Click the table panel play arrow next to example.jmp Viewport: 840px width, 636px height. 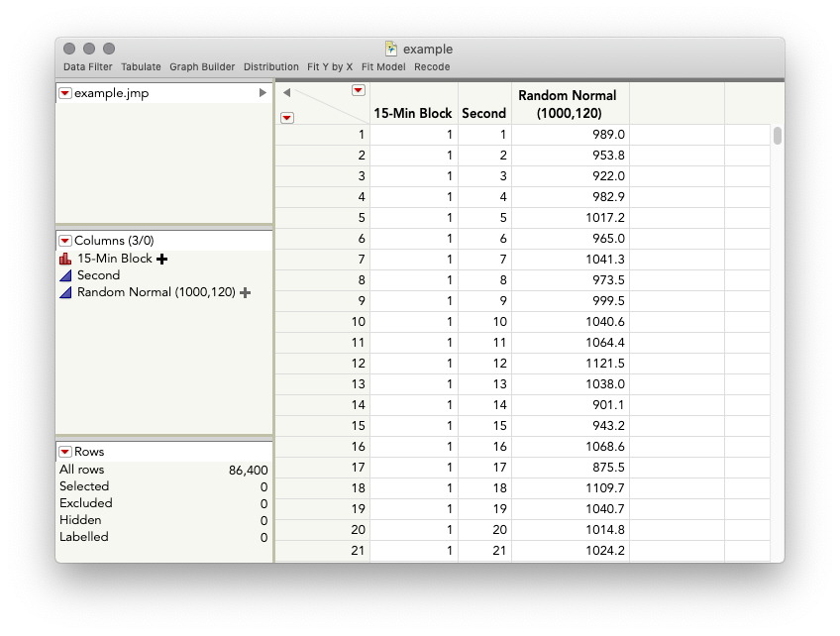[x=262, y=93]
